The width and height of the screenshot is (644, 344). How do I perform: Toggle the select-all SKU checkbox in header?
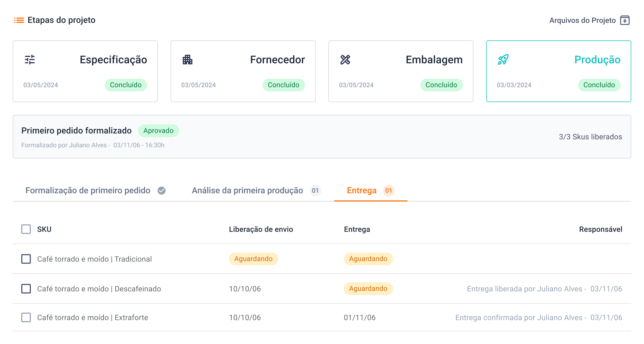[26, 229]
